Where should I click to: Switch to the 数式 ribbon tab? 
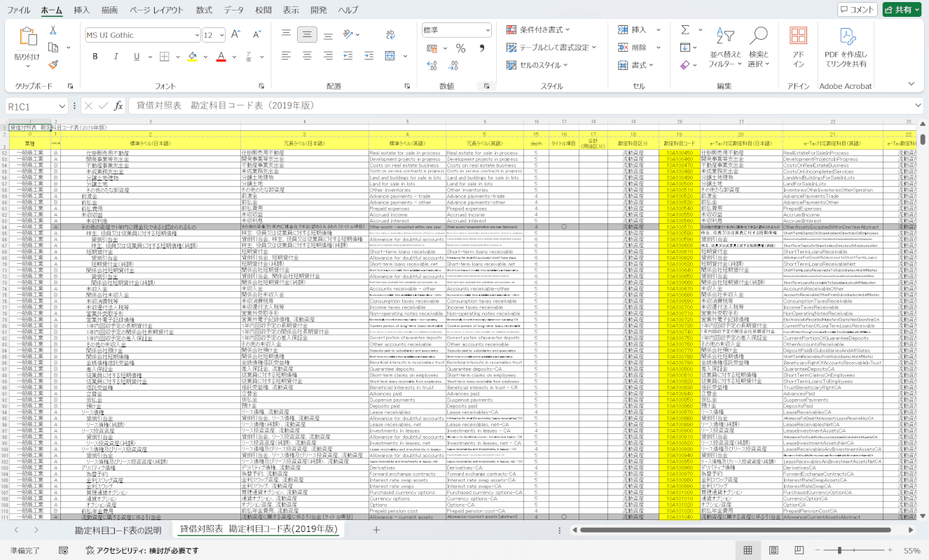[x=204, y=10]
